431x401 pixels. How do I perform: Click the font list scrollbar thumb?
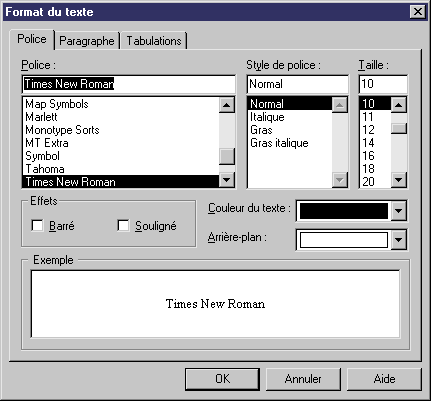(x=227, y=156)
